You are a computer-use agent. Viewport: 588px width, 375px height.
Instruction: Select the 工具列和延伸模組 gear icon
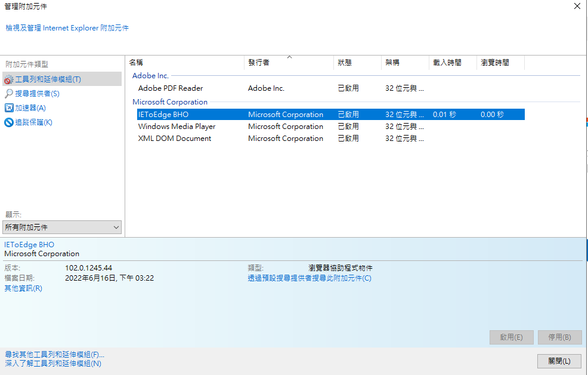point(8,79)
